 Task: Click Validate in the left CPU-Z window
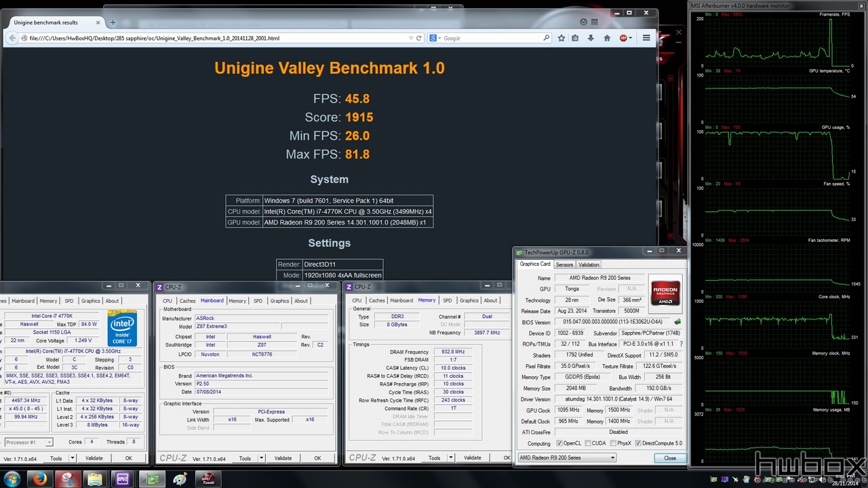tap(94, 458)
